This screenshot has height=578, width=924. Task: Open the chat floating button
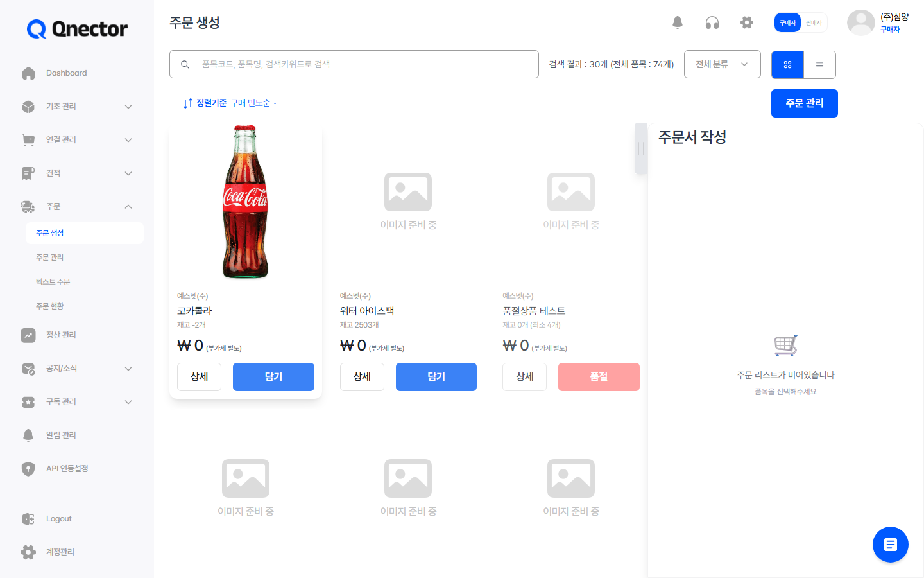891,545
